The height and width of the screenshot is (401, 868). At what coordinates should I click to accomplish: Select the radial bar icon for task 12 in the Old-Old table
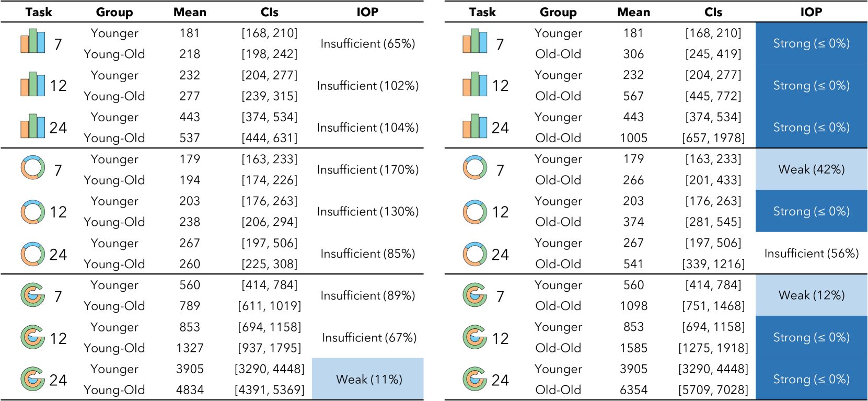click(x=474, y=337)
